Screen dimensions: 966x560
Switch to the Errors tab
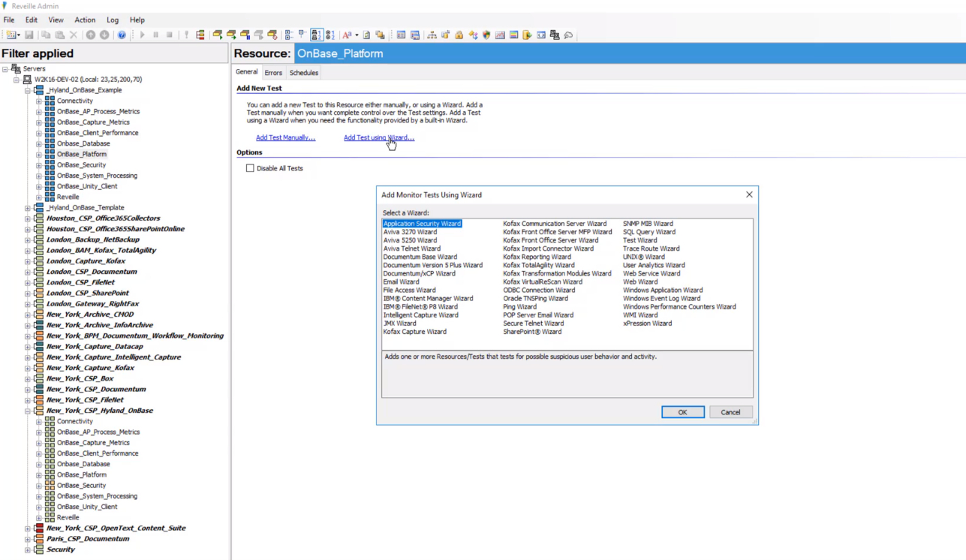pos(272,72)
